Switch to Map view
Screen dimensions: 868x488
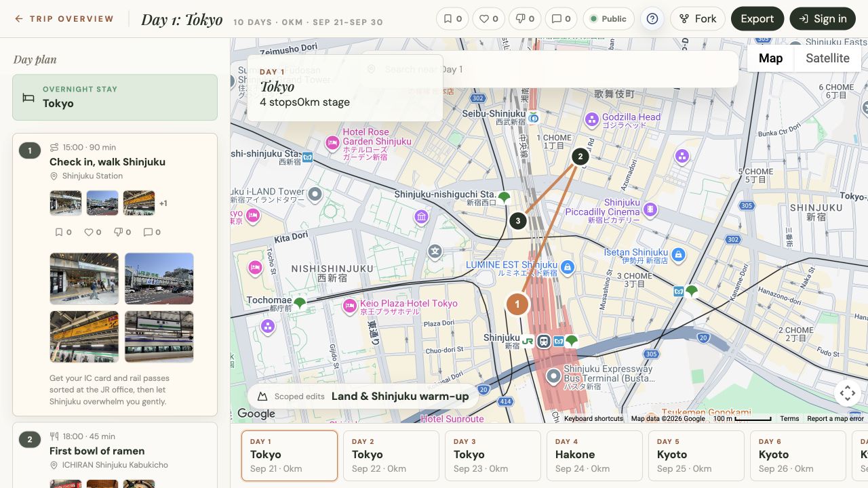(770, 58)
